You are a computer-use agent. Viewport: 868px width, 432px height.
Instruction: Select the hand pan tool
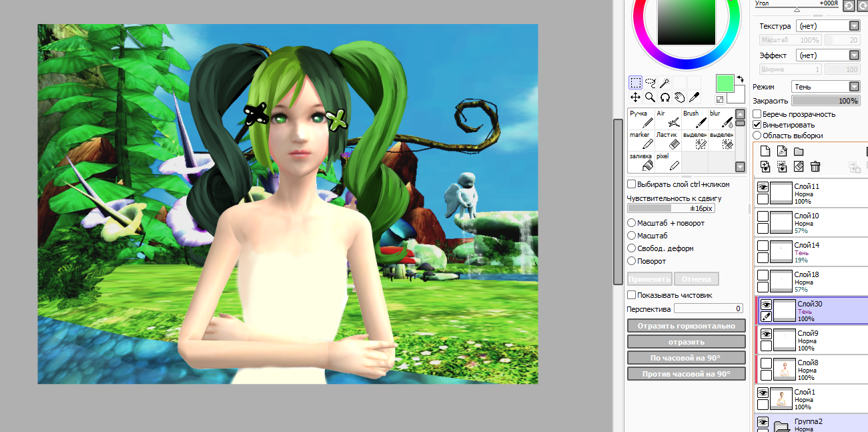[680, 97]
